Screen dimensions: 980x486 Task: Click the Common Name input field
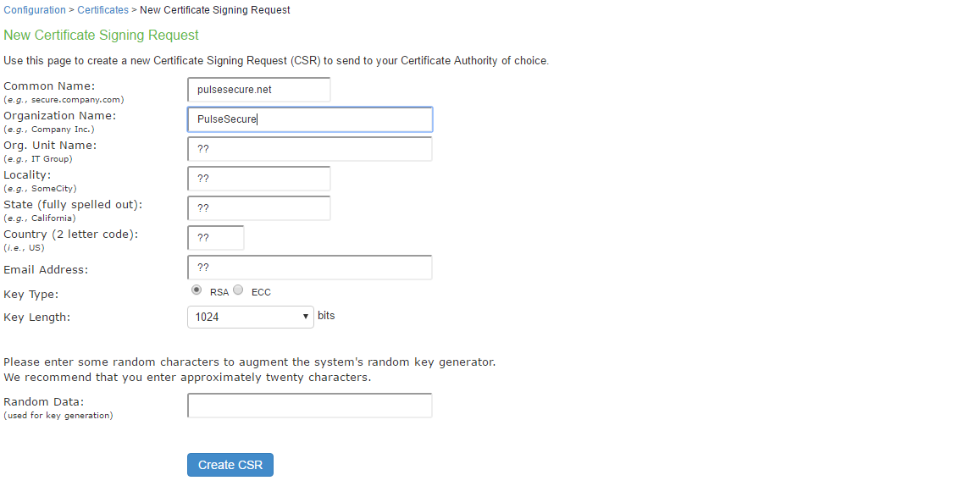click(258, 90)
